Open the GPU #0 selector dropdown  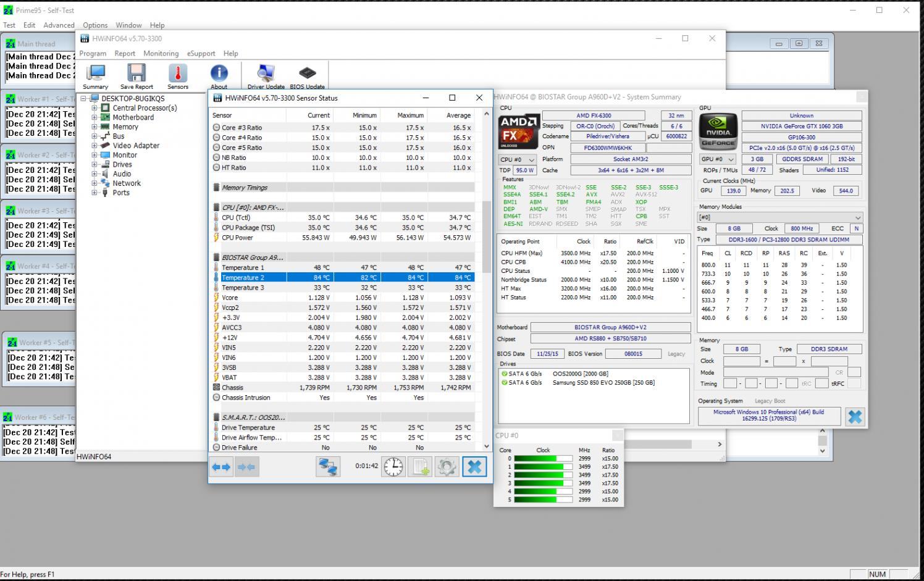(x=717, y=159)
